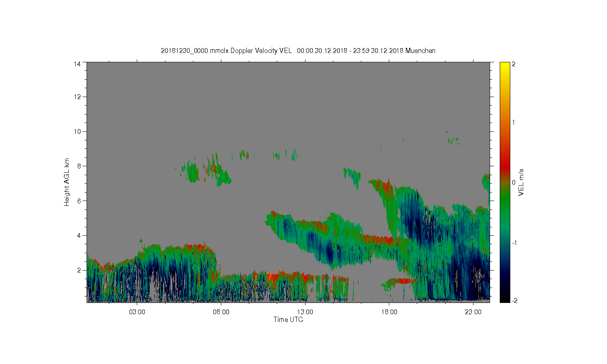Click the colorbar value label '-2'
This screenshot has height=364, width=607.
coord(514,300)
